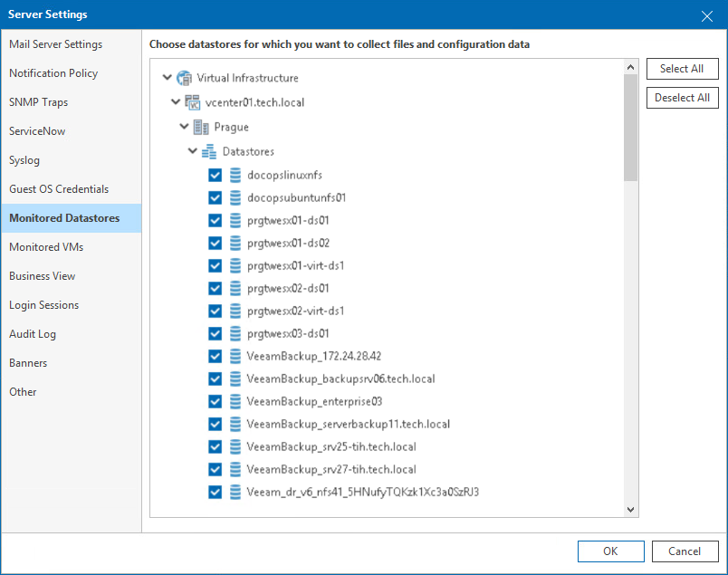Image resolution: width=728 pixels, height=575 pixels.
Task: Confirm settings with the OK button
Action: tap(610, 551)
